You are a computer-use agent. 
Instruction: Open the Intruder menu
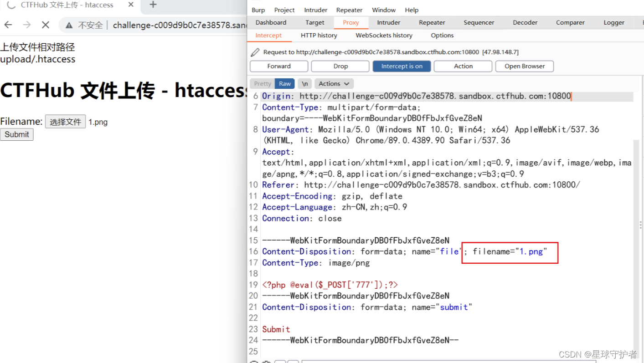point(316,10)
